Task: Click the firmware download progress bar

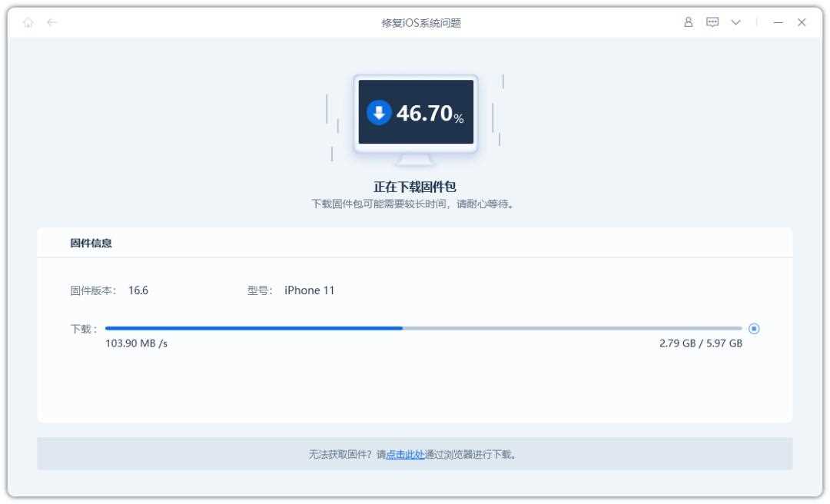Action: [x=423, y=328]
